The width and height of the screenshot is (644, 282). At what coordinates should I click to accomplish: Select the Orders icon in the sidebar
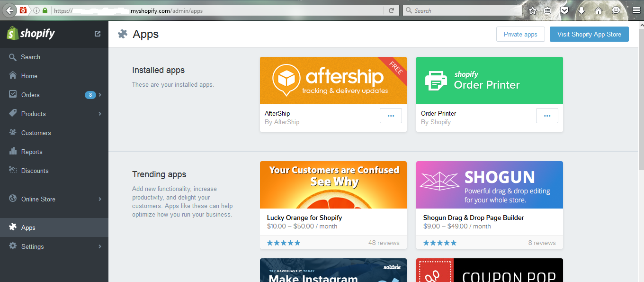point(12,94)
